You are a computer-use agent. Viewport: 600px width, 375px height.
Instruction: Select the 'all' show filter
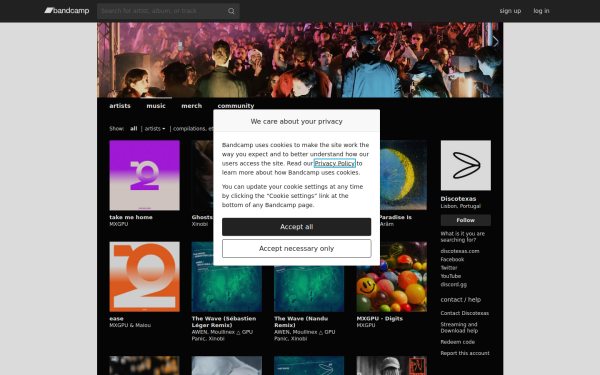[x=133, y=129]
